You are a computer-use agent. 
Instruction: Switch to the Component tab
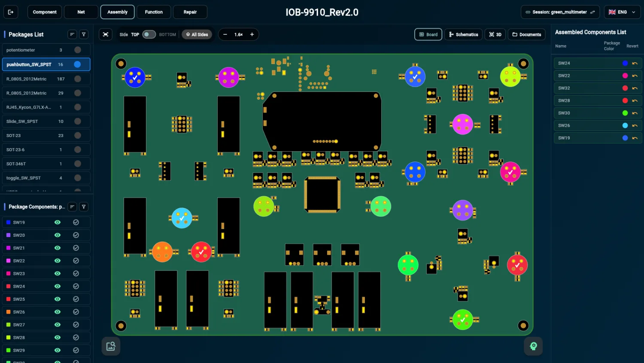point(45,12)
